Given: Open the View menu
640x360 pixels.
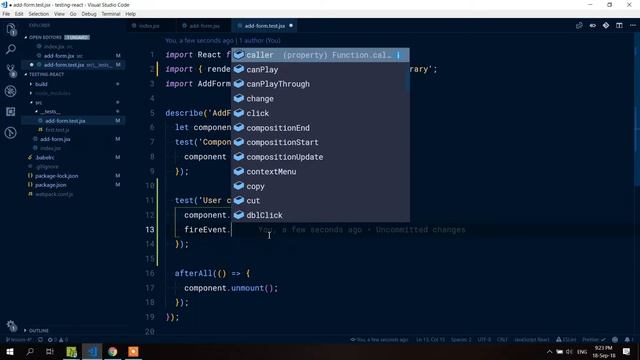Looking at the screenshot, I should pyautogui.click(x=59, y=14).
